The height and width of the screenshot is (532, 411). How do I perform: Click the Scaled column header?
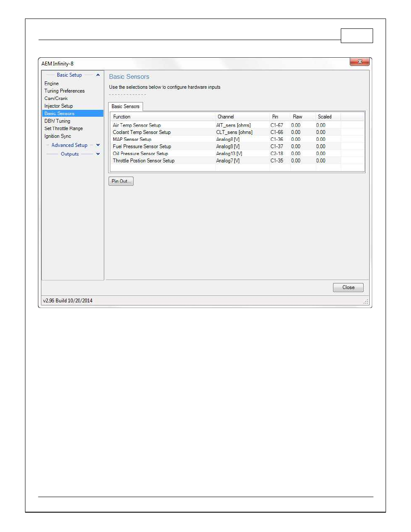[328, 117]
